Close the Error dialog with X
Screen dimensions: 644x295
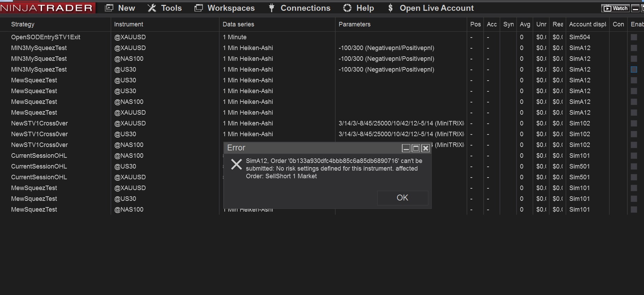[426, 148]
